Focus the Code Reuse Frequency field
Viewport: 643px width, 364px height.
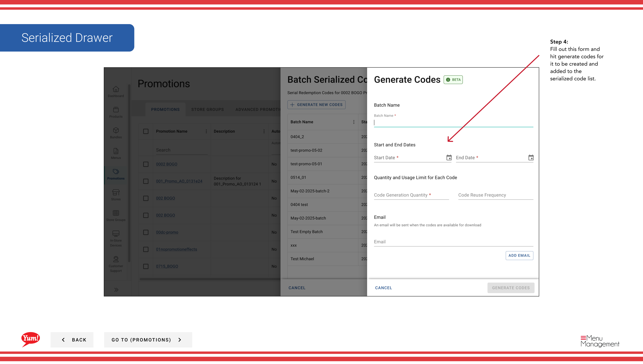tap(496, 195)
